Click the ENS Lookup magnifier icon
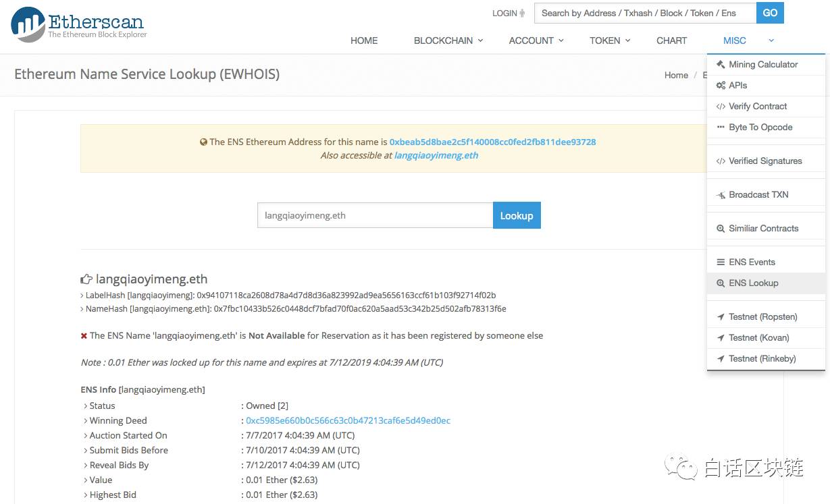The image size is (830, 504). pyautogui.click(x=721, y=283)
